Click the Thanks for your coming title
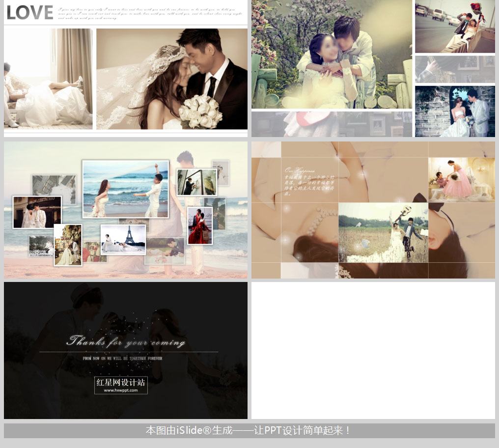The width and height of the screenshot is (499, 448). pos(126,341)
